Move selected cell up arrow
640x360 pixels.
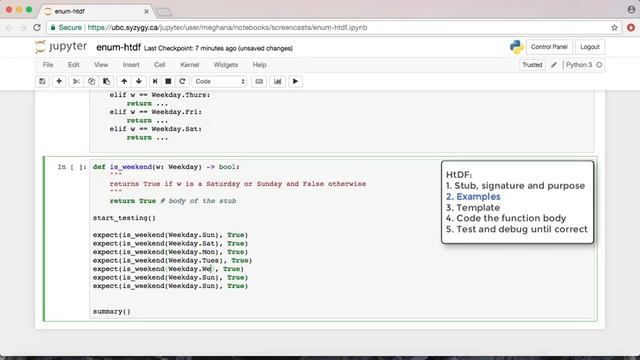pos(124,81)
